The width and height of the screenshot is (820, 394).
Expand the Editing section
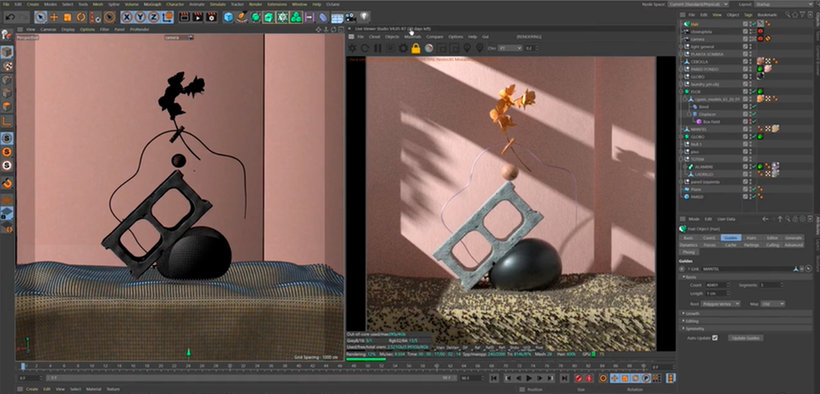[x=691, y=321]
